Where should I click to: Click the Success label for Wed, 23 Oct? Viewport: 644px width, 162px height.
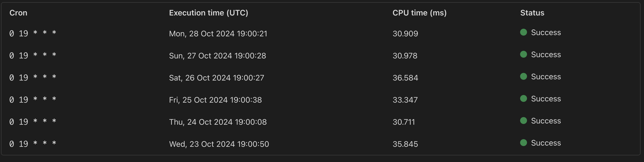click(x=546, y=143)
